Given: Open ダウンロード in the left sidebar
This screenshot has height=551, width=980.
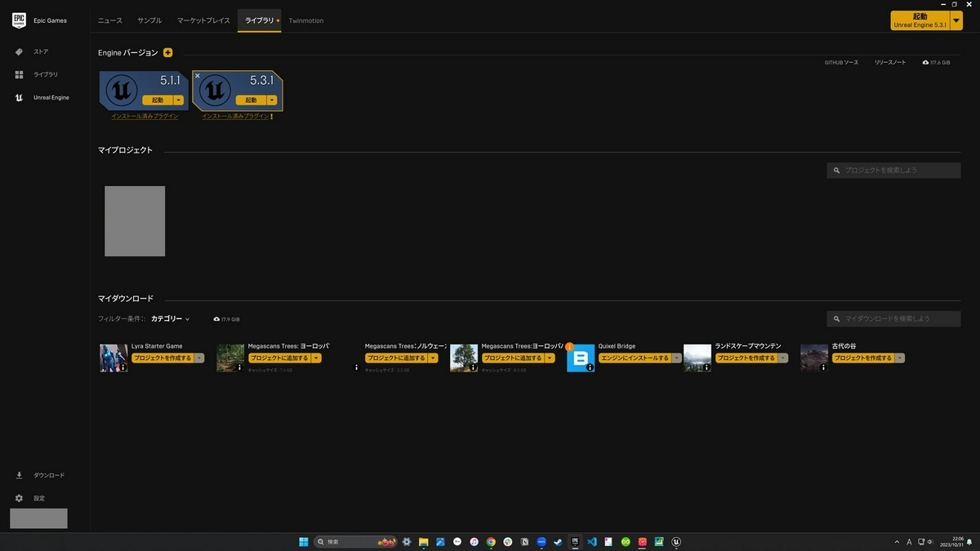Looking at the screenshot, I should [x=49, y=475].
